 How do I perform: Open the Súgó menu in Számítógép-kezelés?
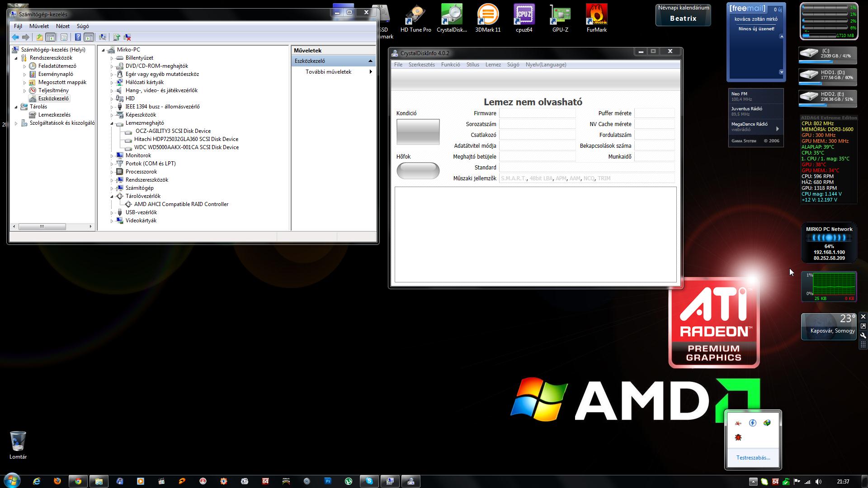83,26
